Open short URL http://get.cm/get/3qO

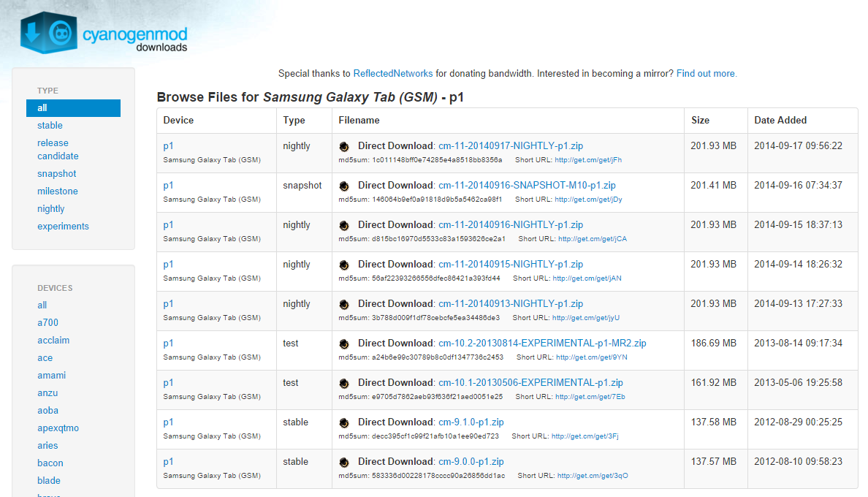coord(593,476)
